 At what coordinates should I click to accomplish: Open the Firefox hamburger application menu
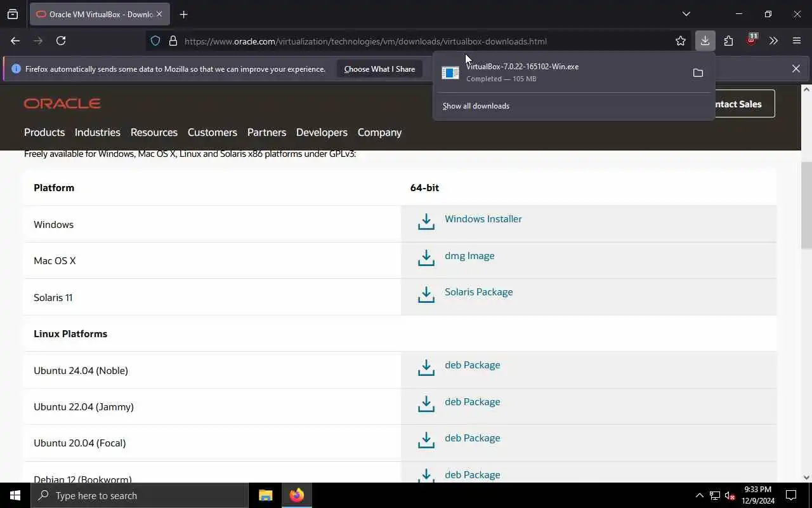[797, 41]
